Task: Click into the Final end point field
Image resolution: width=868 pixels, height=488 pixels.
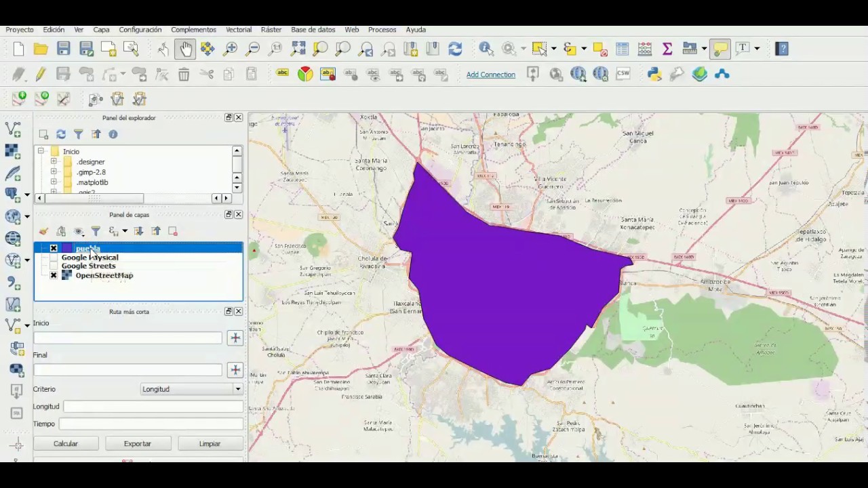Action: tap(127, 369)
